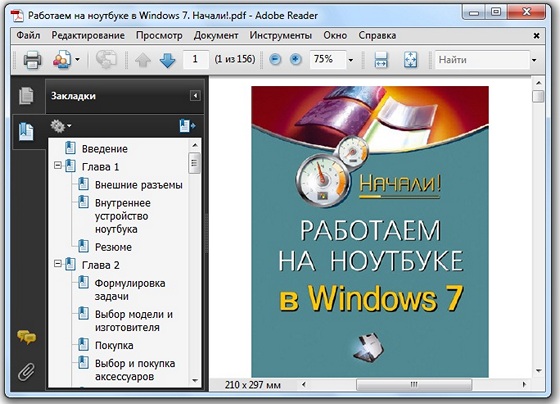560x404 pixels.
Task: Click horizontal scroll right arrow
Action: (524, 384)
